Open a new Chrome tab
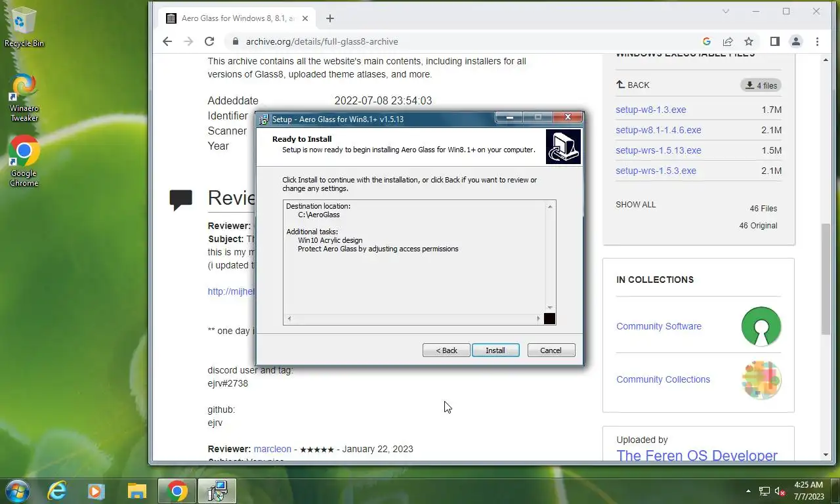 click(x=330, y=18)
